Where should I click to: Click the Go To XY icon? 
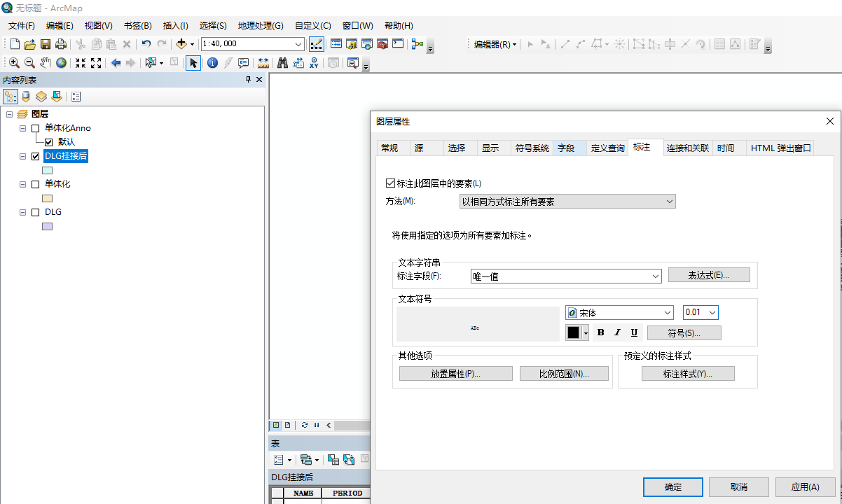pyautogui.click(x=314, y=63)
